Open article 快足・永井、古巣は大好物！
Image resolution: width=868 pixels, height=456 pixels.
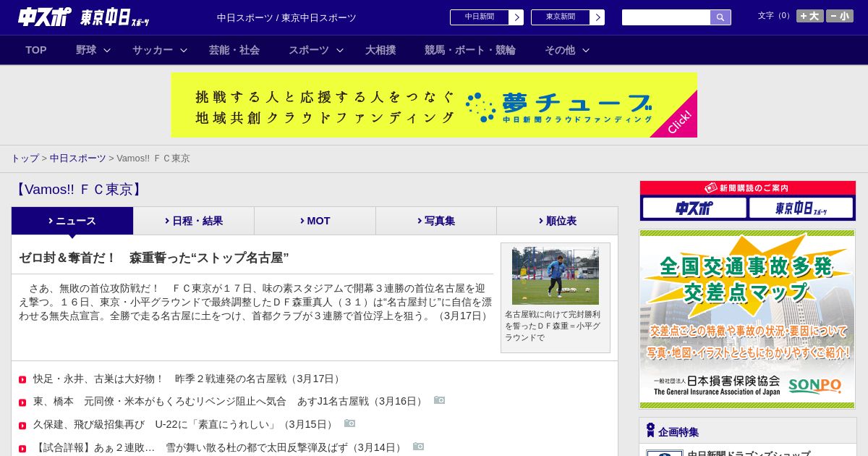coord(188,379)
